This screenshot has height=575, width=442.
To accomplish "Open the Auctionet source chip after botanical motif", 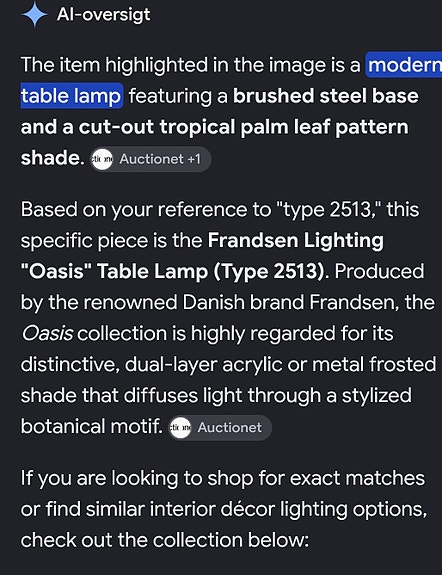I will [x=220, y=428].
